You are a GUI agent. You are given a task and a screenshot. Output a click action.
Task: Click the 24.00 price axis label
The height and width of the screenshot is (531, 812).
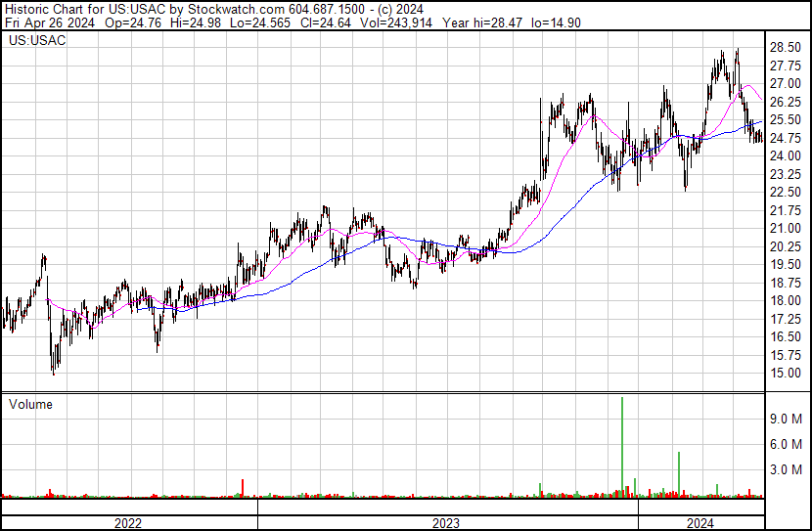(786, 155)
